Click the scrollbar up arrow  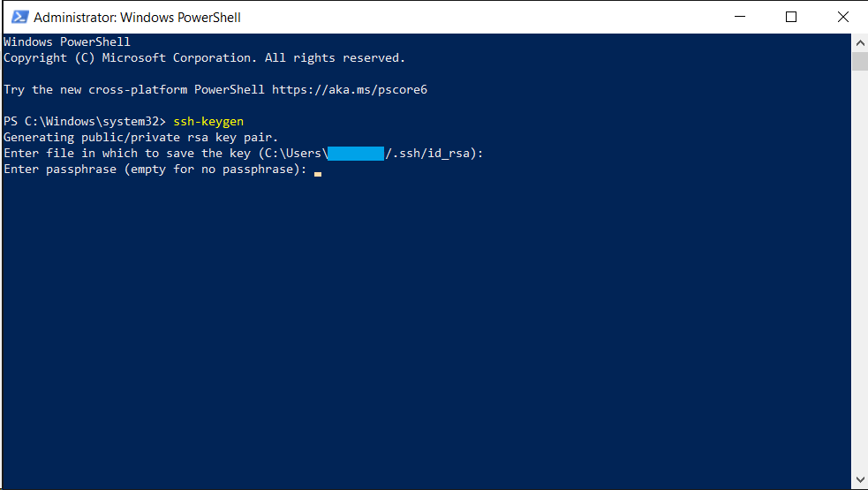tap(859, 42)
